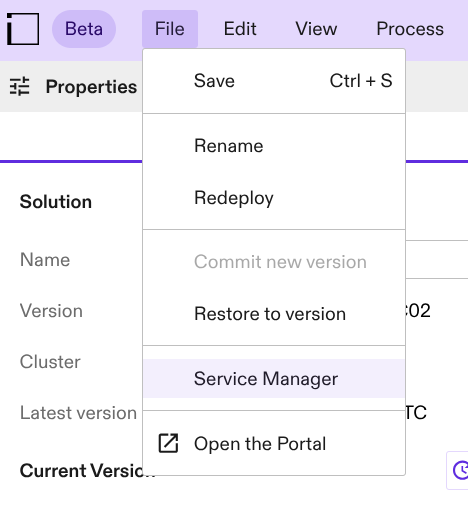The width and height of the screenshot is (468, 510).
Task: Click the Properties sliders icon
Action: click(x=20, y=87)
